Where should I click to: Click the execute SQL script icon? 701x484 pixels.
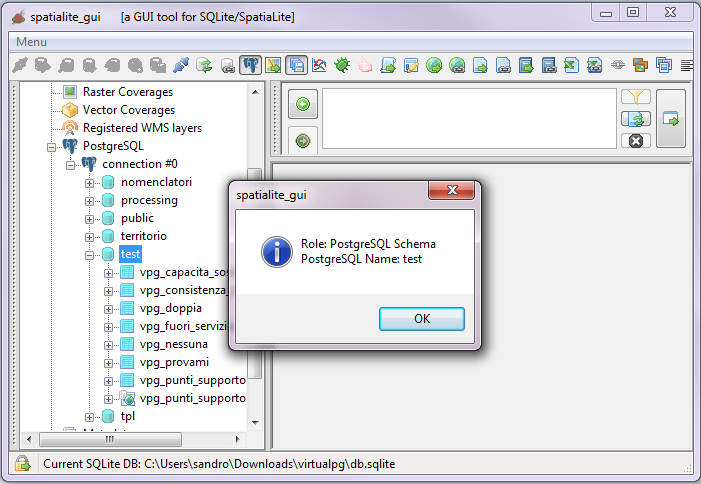click(x=388, y=65)
